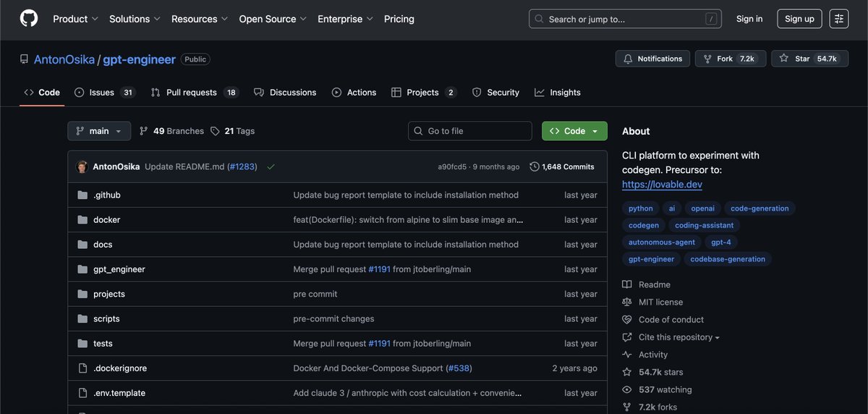Image resolution: width=868 pixels, height=414 pixels.
Task: Open the appearance settings icon button
Action: pos(839,19)
